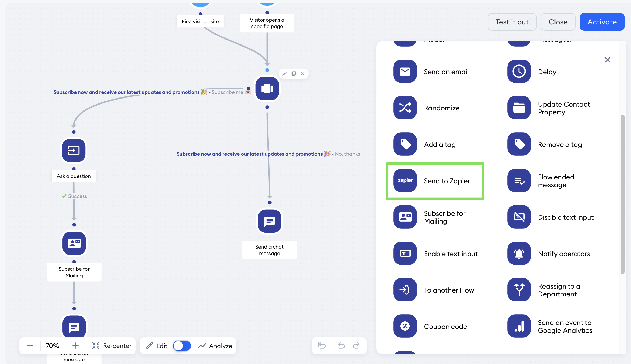This screenshot has height=364, width=631.
Task: Click Send to Zapier action label
Action: (x=447, y=181)
